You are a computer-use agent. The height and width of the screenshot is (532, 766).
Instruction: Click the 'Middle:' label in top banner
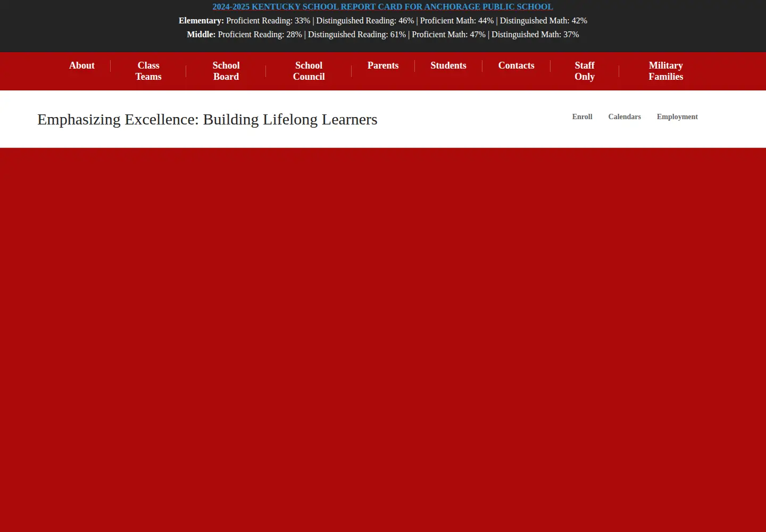point(201,35)
